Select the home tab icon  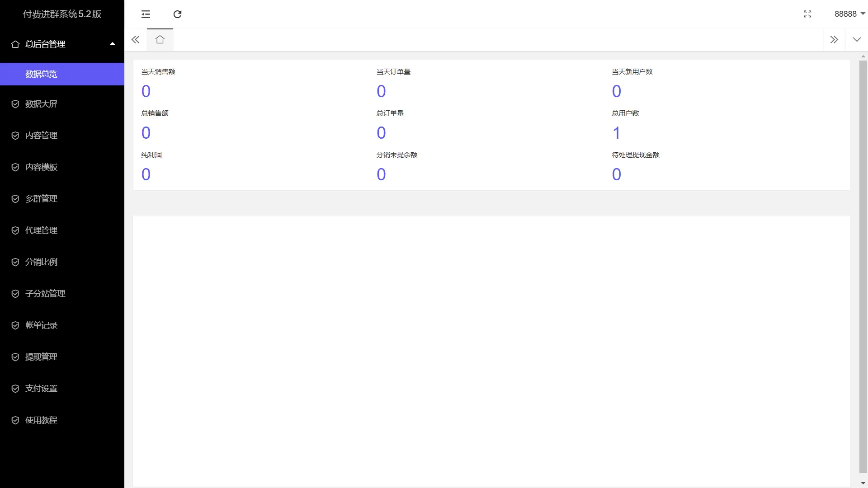160,40
